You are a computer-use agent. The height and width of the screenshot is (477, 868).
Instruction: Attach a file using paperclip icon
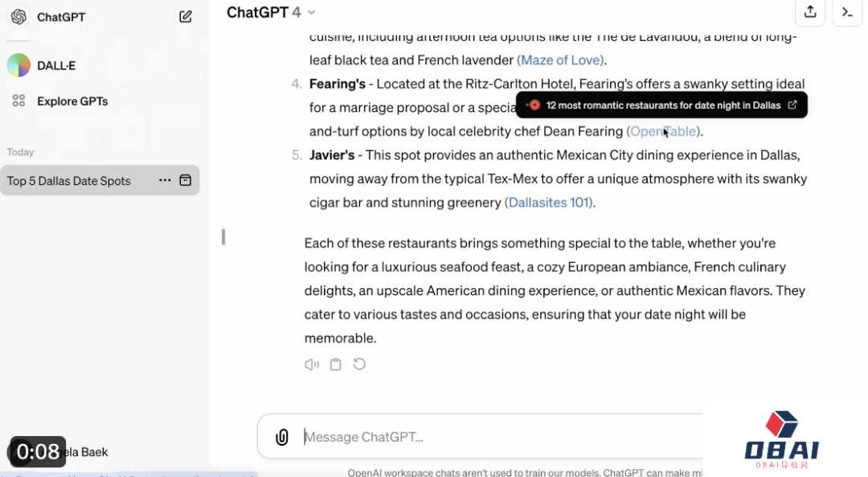point(282,437)
